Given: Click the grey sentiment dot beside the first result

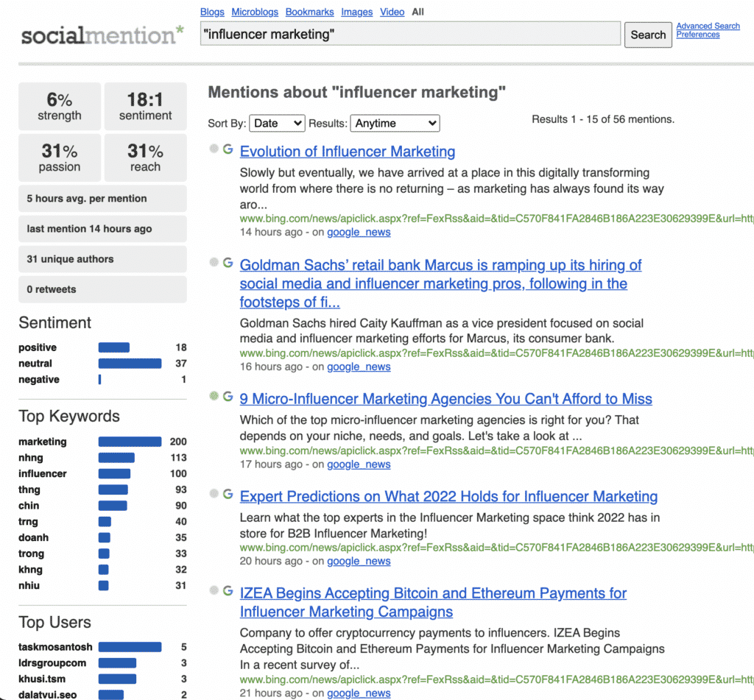Looking at the screenshot, I should click(214, 149).
